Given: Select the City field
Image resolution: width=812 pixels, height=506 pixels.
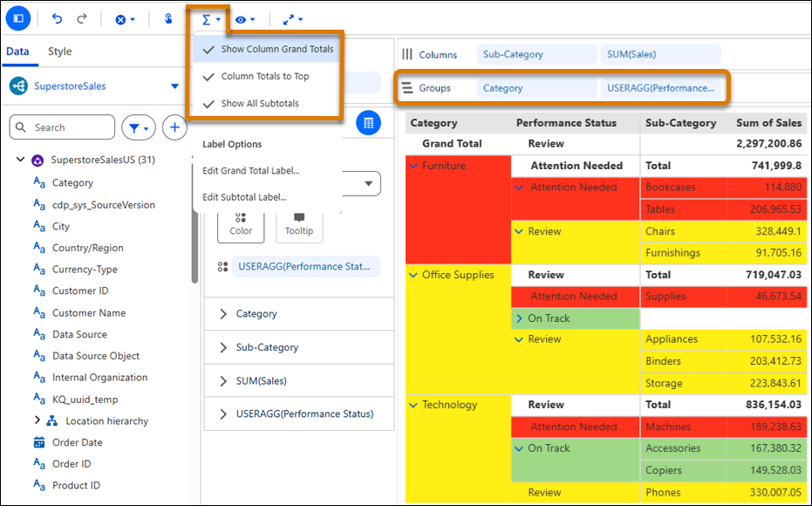Looking at the screenshot, I should pos(60,226).
